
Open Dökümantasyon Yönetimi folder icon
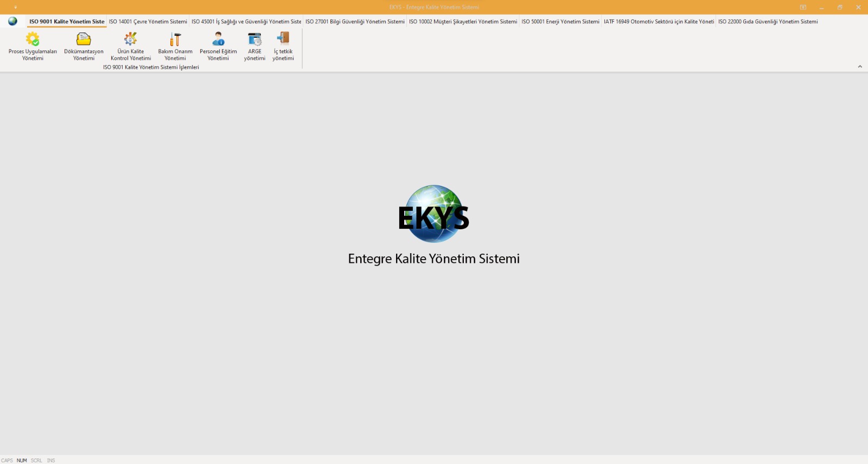point(84,40)
